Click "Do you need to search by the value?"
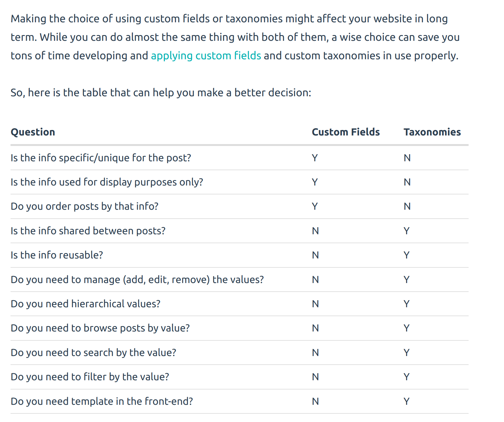504x422 pixels. (93, 353)
